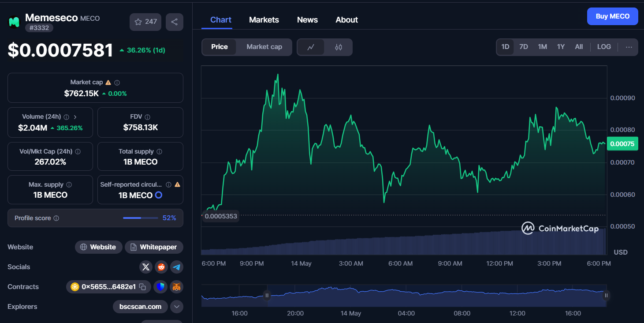The width and height of the screenshot is (644, 323).
Task: Open the Market cap info tooltip icon
Action: [x=117, y=83]
